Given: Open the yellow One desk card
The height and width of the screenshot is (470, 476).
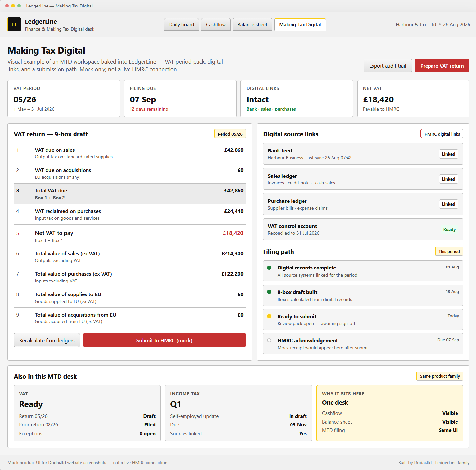Looking at the screenshot, I should (390, 413).
